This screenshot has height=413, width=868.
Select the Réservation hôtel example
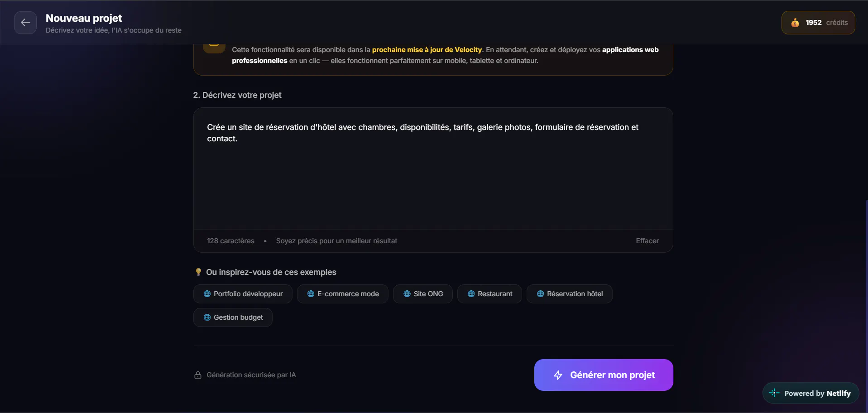(x=570, y=294)
